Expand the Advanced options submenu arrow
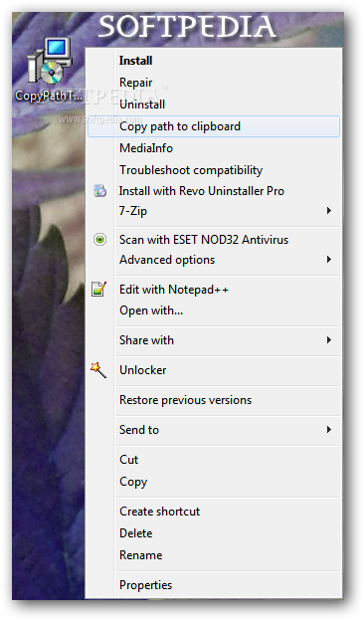This screenshot has height=620, width=364. pyautogui.click(x=329, y=260)
